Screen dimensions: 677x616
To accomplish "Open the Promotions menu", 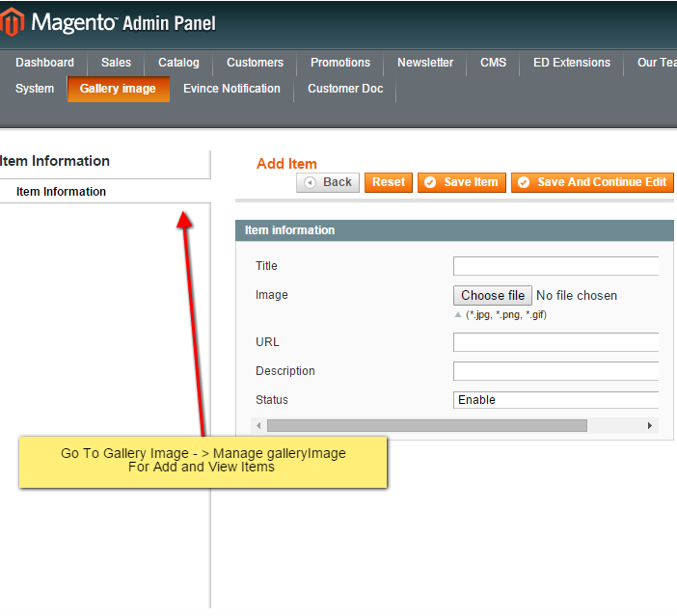I will pyautogui.click(x=340, y=63).
